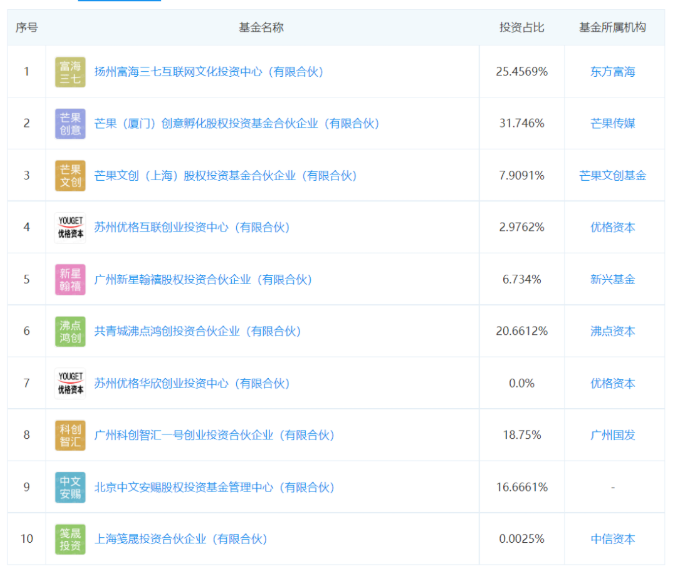
Task: Open 共青城沸点鸿创投资合伙企业 link
Action: (198, 331)
